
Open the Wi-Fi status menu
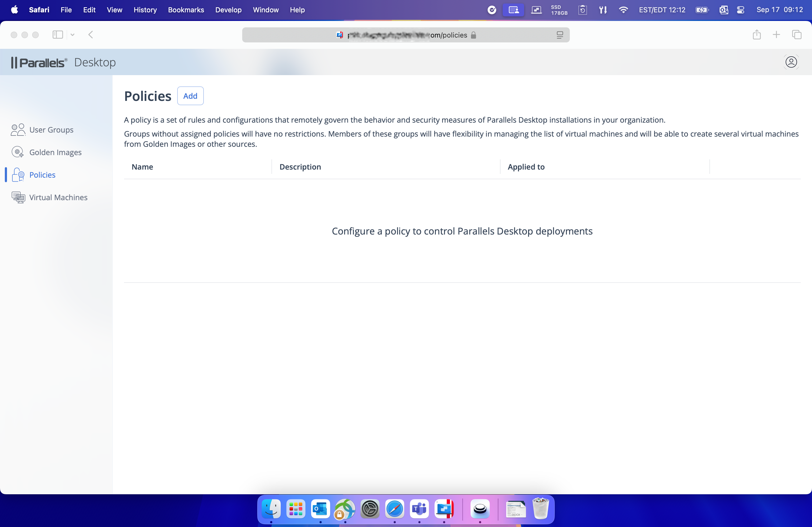(623, 10)
